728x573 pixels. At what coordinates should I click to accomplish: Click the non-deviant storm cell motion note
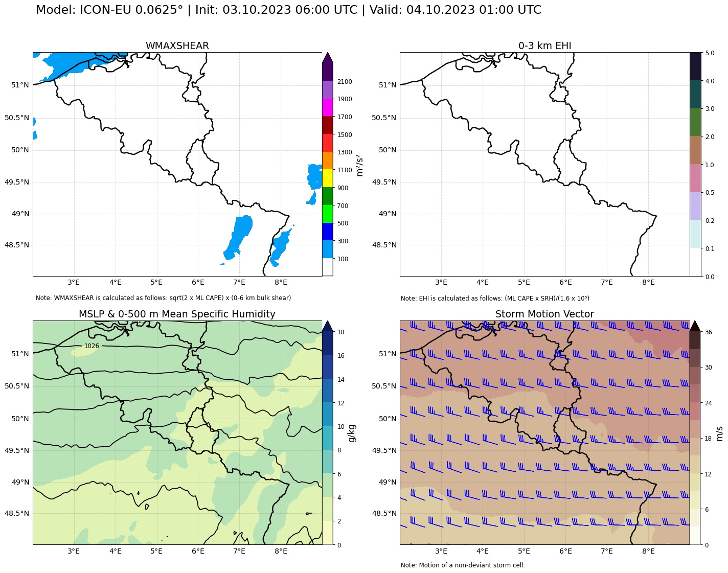pos(463,565)
